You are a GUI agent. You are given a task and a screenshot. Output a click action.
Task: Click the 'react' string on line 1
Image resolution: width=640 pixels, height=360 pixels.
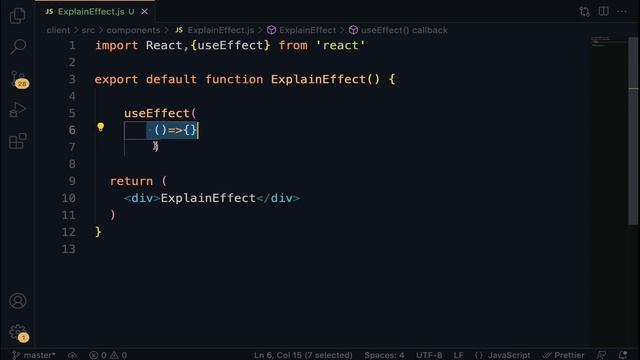(x=340, y=45)
